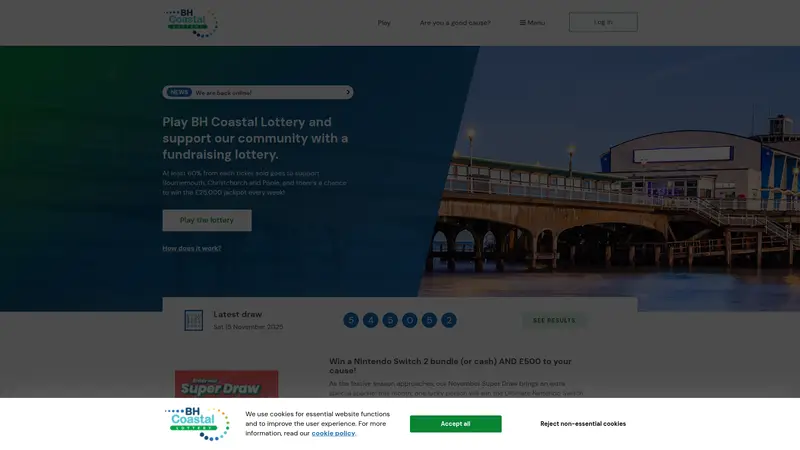Viewport: 800px width, 450px height.
Task: Click the last draw ball showing 2
Action: pyautogui.click(x=449, y=320)
